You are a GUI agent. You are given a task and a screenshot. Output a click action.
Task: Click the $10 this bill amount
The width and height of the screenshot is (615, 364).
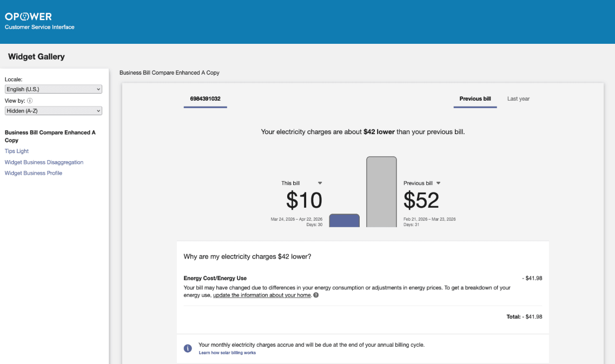tap(304, 200)
